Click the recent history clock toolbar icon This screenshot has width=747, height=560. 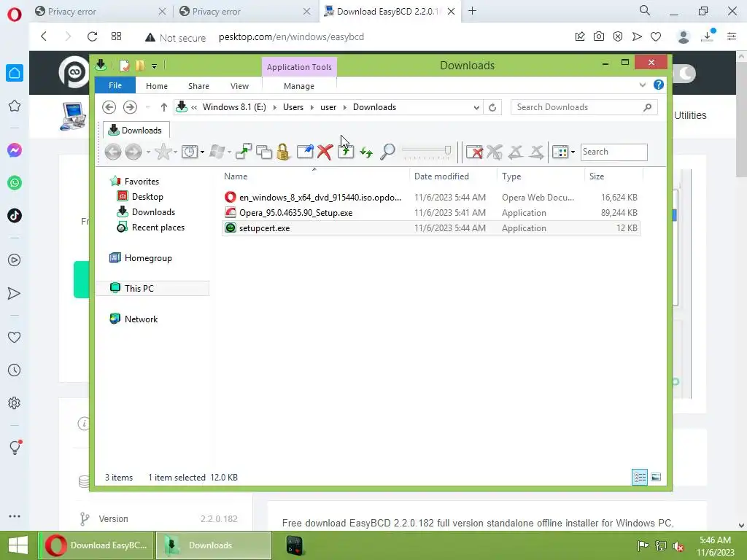(x=190, y=152)
